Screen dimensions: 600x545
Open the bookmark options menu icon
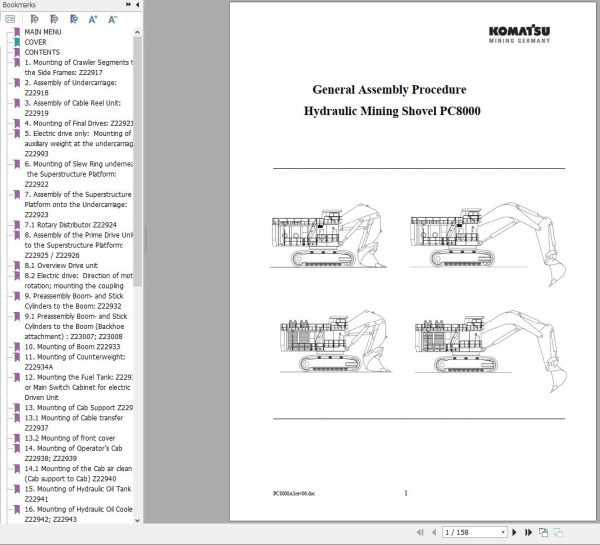point(10,19)
